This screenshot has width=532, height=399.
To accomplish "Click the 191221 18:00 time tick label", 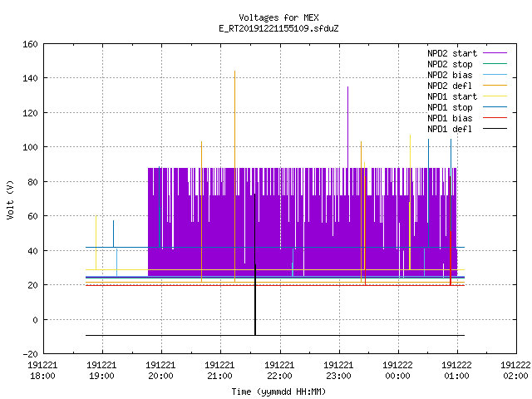I will (x=42, y=371).
